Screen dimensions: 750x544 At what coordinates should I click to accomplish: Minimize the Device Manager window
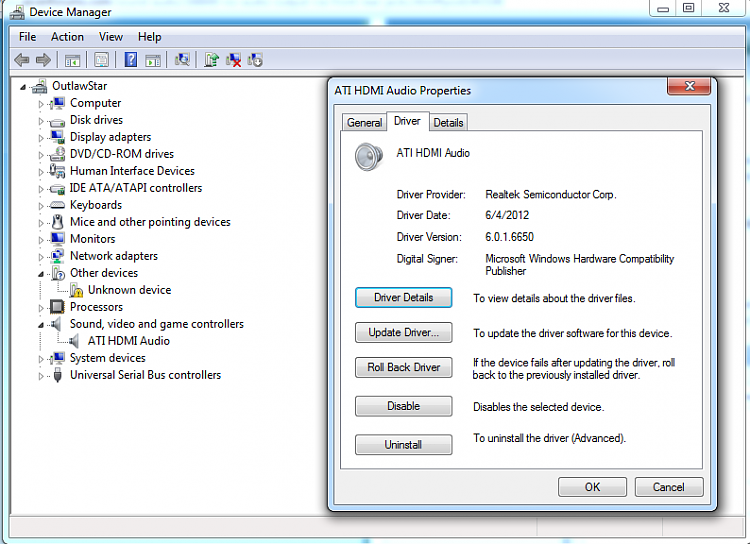pyautogui.click(x=662, y=8)
